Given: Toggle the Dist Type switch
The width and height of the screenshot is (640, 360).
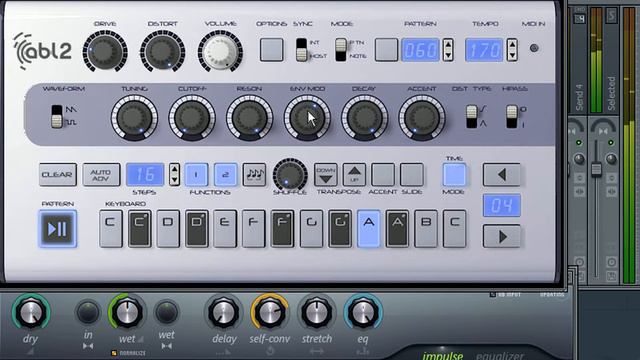Looking at the screenshot, I should click(471, 116).
